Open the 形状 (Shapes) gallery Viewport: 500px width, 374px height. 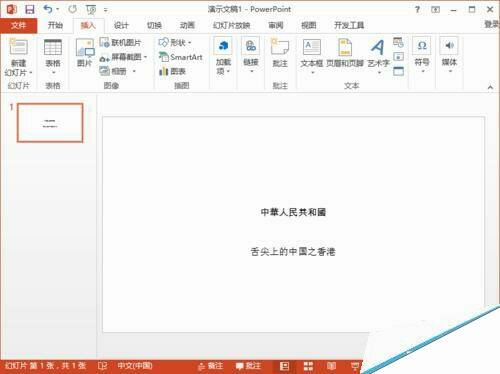coord(175,43)
